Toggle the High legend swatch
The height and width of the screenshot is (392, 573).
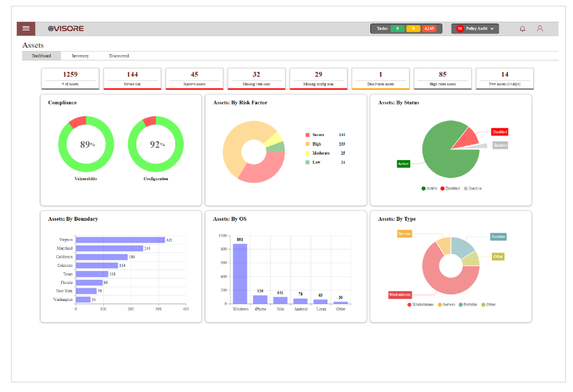(308, 144)
